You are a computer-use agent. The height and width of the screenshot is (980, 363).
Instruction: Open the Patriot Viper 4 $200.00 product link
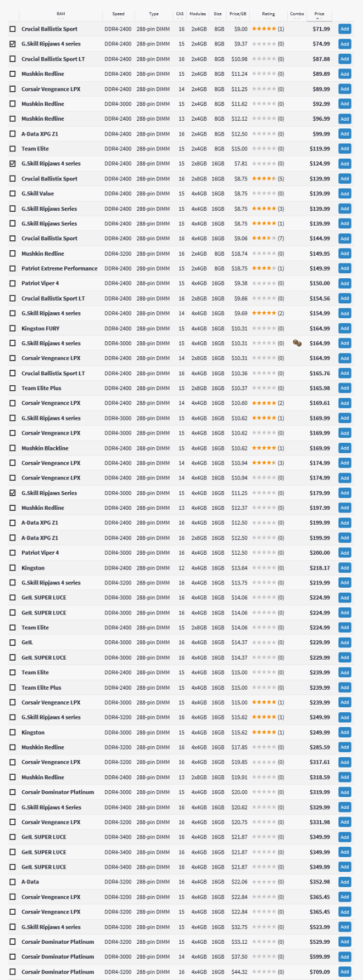click(x=40, y=553)
